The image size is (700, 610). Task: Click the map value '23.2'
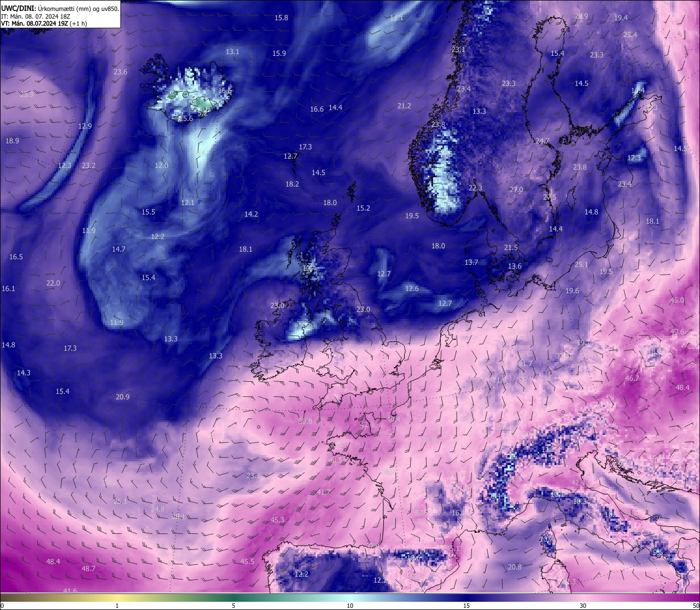tap(89, 166)
